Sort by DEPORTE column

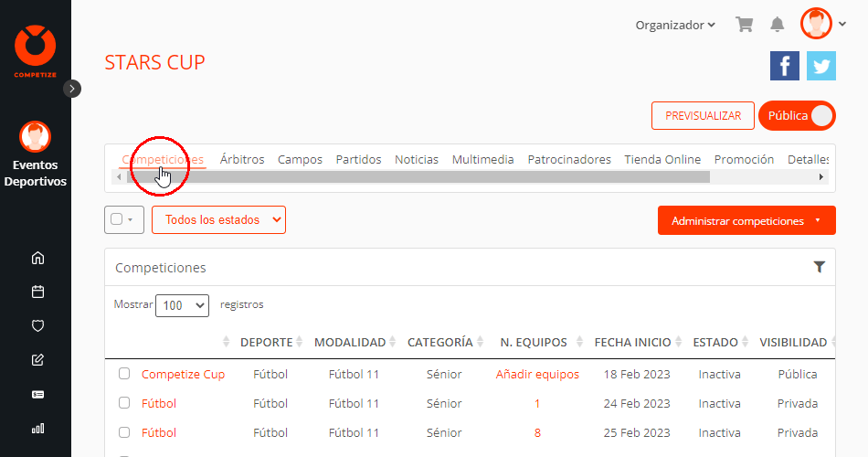[x=271, y=343]
